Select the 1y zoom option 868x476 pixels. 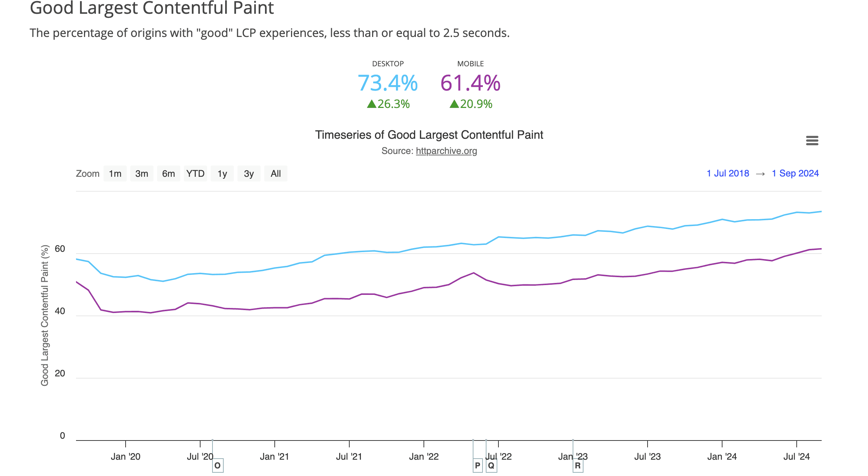point(222,174)
